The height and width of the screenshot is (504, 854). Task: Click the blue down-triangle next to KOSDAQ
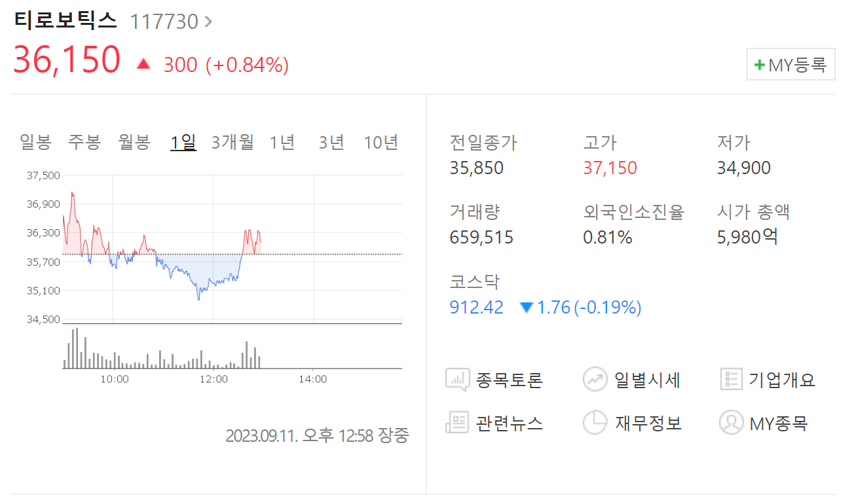pos(525,308)
